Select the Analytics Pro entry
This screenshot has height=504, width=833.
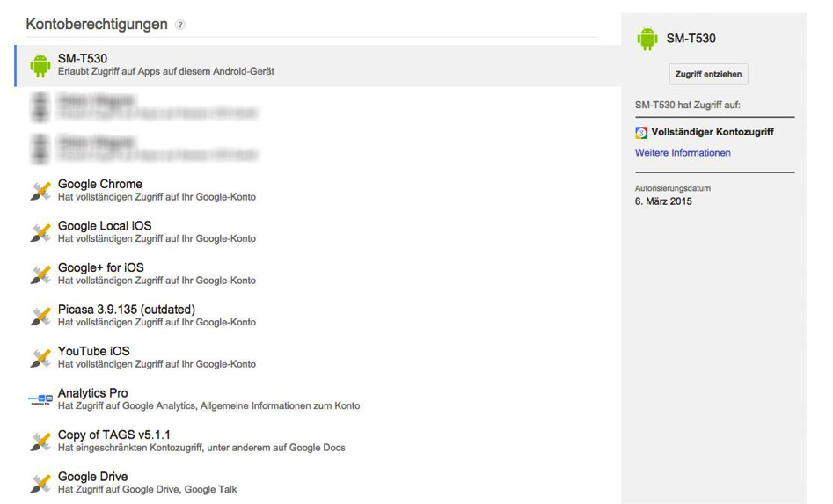[x=318, y=399]
